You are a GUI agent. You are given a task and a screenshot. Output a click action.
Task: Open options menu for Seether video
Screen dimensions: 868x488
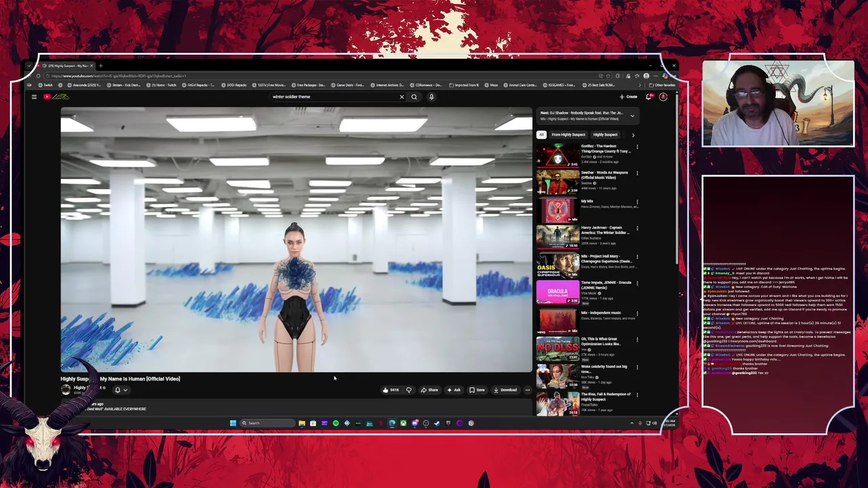pos(637,174)
